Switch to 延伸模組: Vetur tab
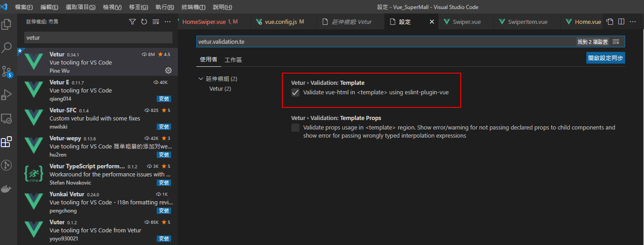 click(350, 22)
